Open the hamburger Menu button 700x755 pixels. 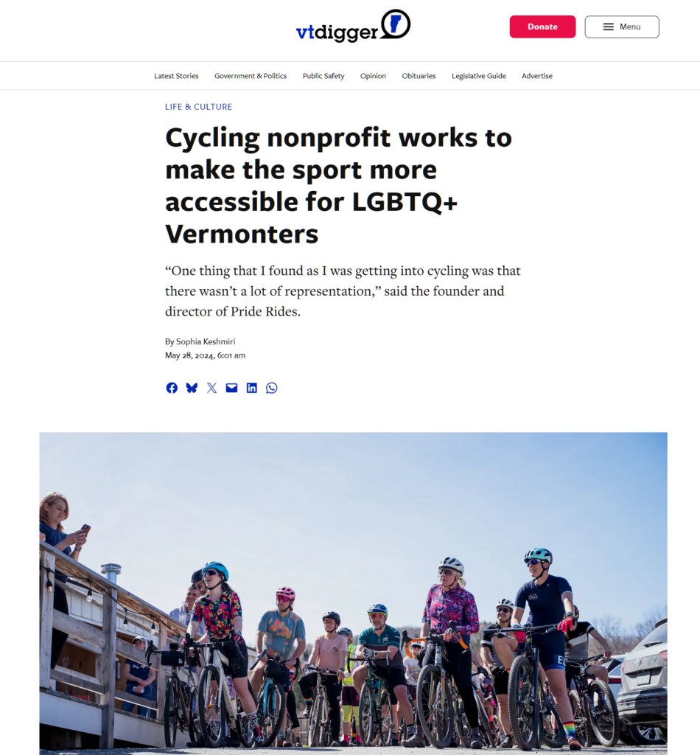pyautogui.click(x=621, y=27)
